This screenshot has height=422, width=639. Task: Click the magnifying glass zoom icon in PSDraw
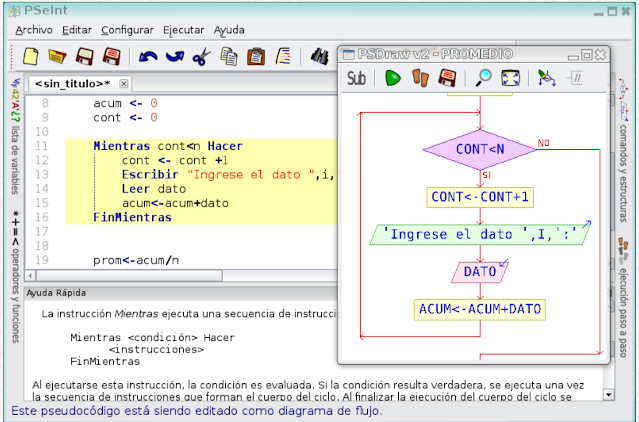pyautogui.click(x=483, y=78)
